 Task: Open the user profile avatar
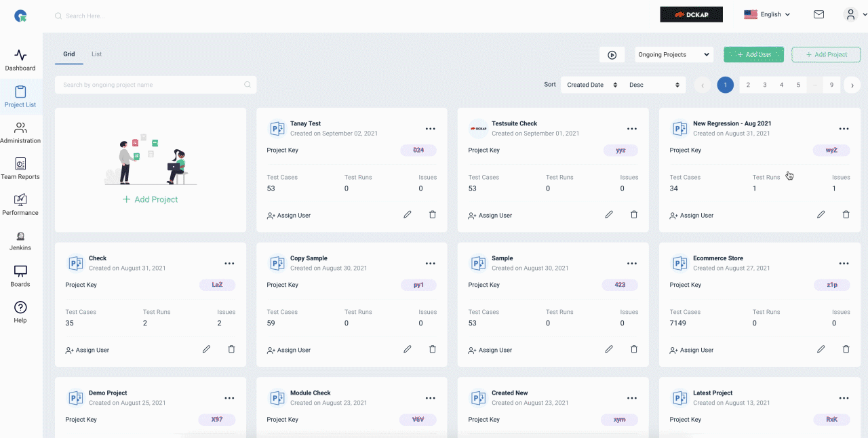(x=850, y=14)
